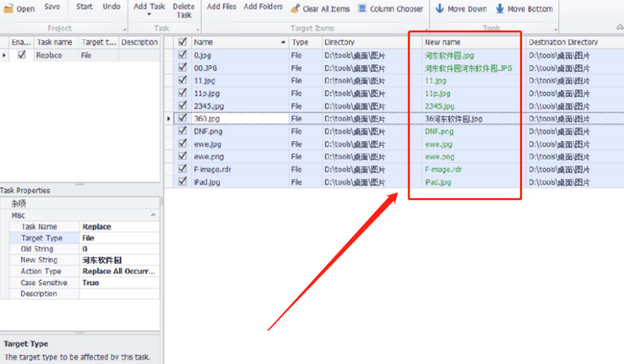The width and height of the screenshot is (624, 364).
Task: Start the renaming with Start button
Action: [85, 7]
